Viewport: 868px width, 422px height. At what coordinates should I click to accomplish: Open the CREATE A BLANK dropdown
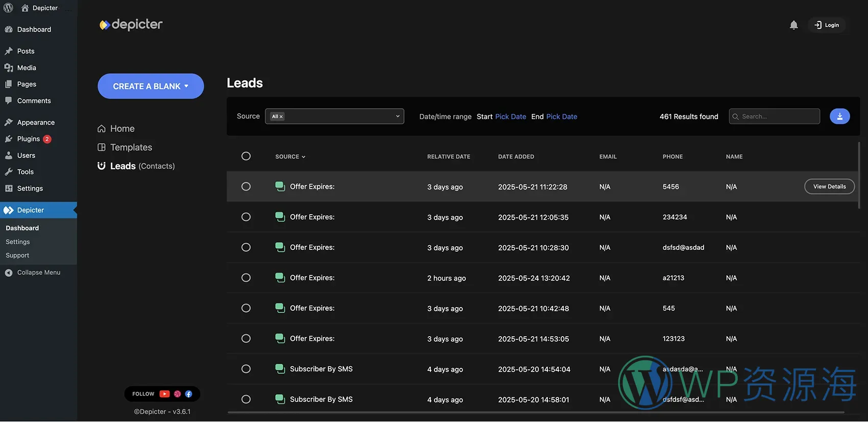151,86
